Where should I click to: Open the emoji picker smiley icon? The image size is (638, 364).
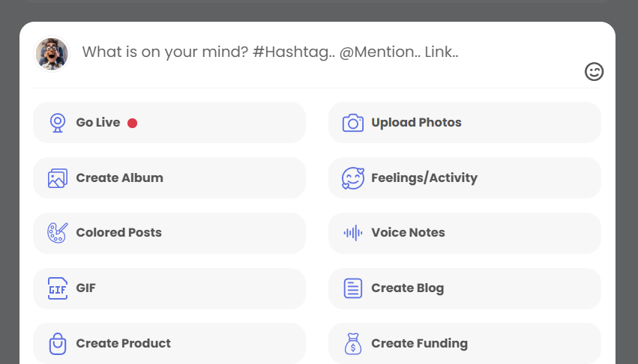(x=595, y=72)
